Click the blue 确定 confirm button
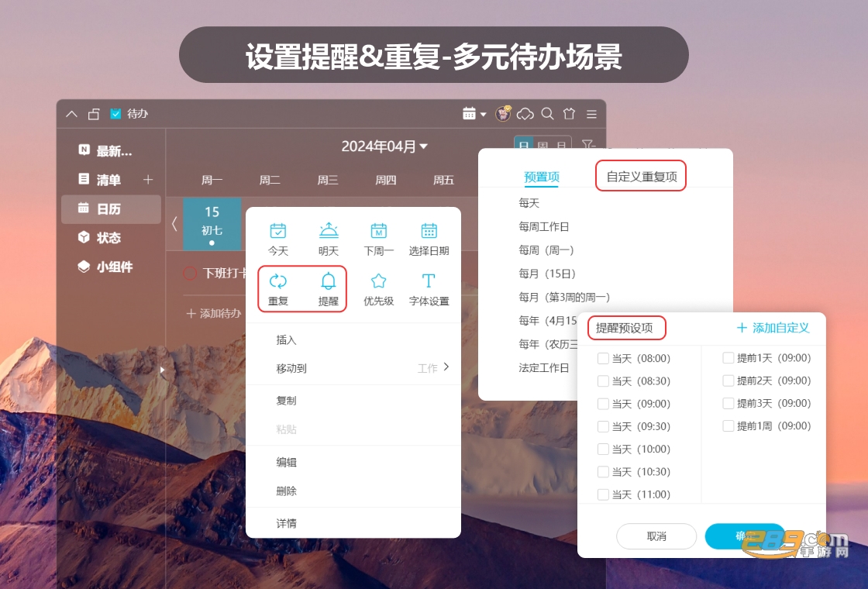 click(745, 536)
